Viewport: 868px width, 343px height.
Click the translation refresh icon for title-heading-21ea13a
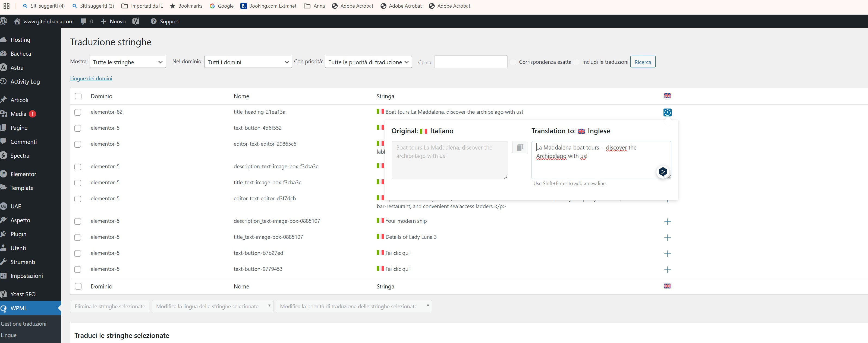667,112
